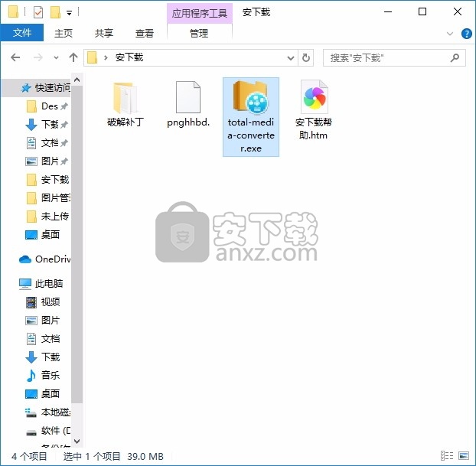This screenshot has height=466, width=476.
Task: Click 安下载 in the address breadcrumb
Action: click(x=129, y=57)
